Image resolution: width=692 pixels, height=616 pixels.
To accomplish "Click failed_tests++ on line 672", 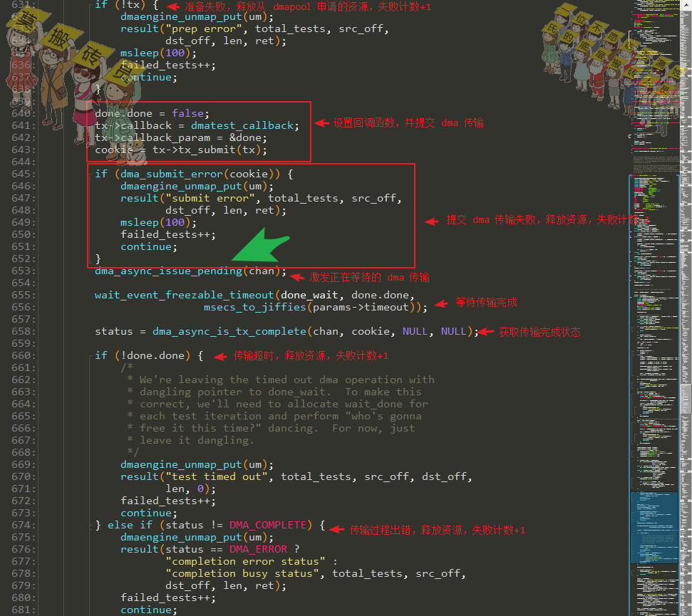I will click(165, 501).
